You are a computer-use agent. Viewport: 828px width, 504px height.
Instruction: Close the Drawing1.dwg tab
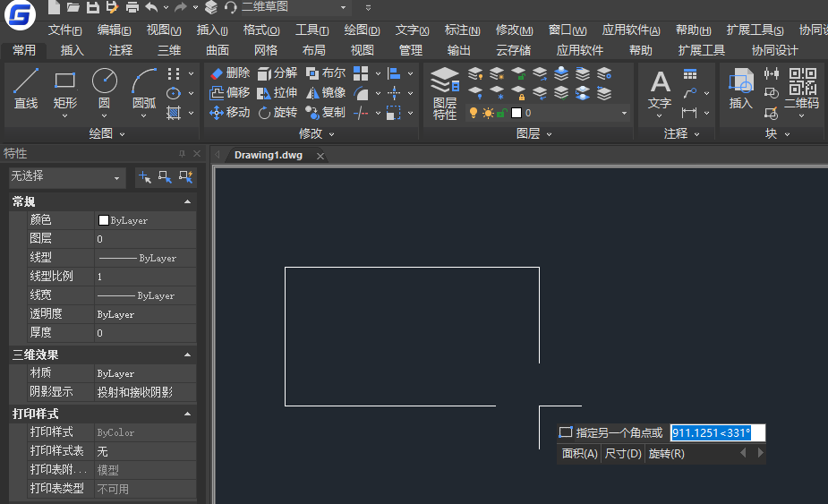coord(320,156)
